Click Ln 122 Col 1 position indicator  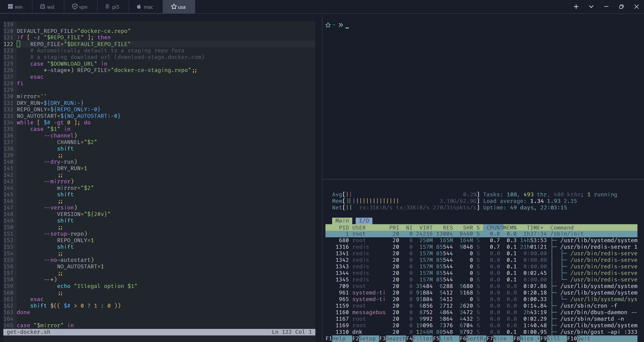(x=292, y=332)
